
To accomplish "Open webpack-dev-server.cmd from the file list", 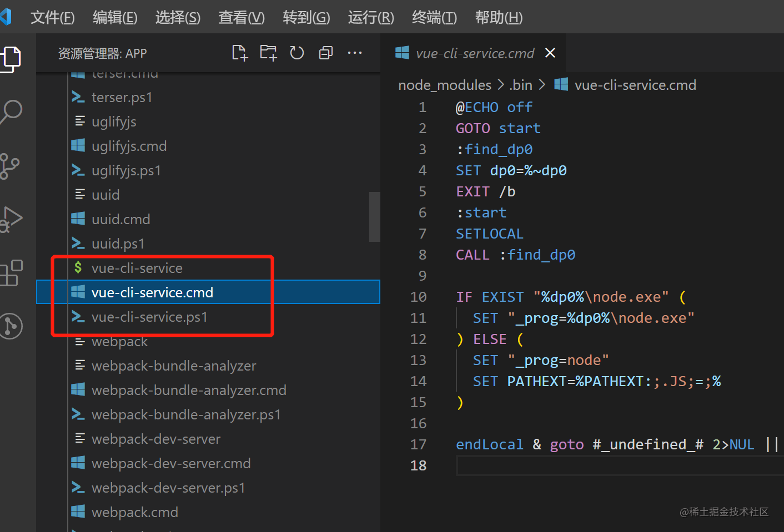I will pos(171,463).
